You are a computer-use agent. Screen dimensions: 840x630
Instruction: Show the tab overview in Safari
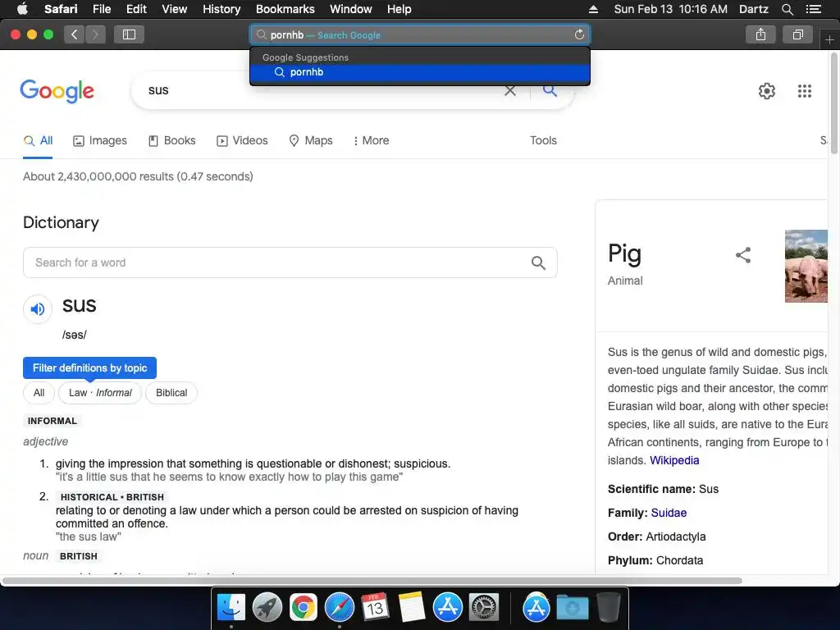click(797, 34)
